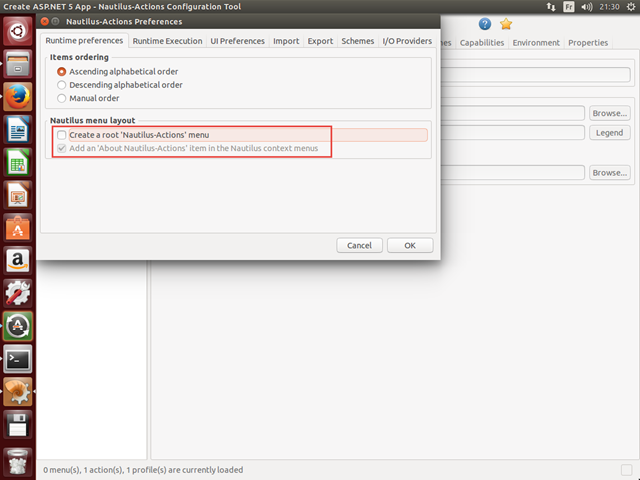This screenshot has width=640, height=480.
Task: Click the Legend button
Action: 610,133
